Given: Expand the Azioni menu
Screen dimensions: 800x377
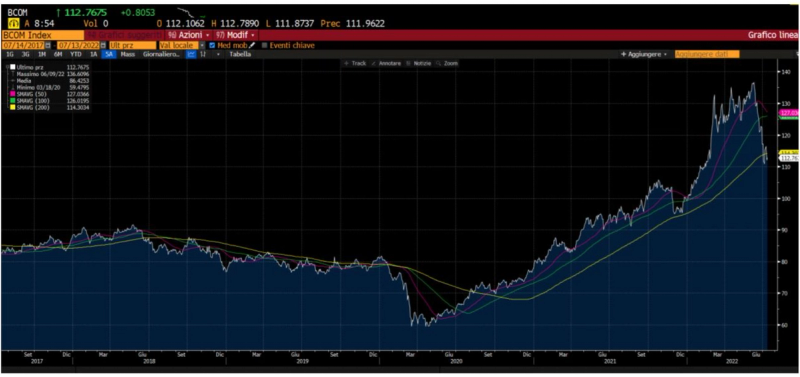Looking at the screenshot, I should pyautogui.click(x=189, y=35).
